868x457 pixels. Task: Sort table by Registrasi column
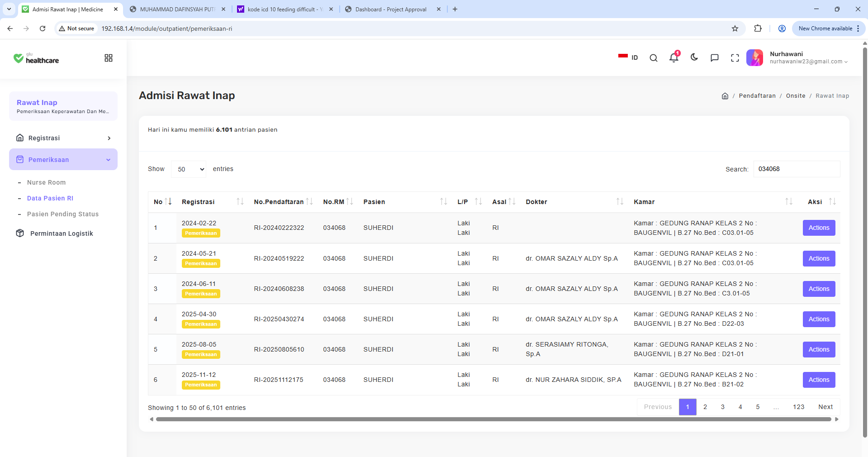tap(213, 202)
